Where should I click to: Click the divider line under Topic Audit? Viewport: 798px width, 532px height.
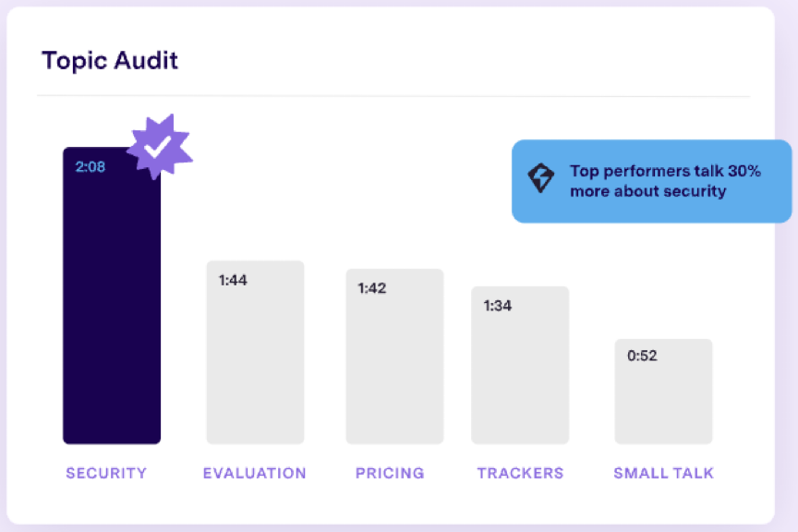(393, 96)
